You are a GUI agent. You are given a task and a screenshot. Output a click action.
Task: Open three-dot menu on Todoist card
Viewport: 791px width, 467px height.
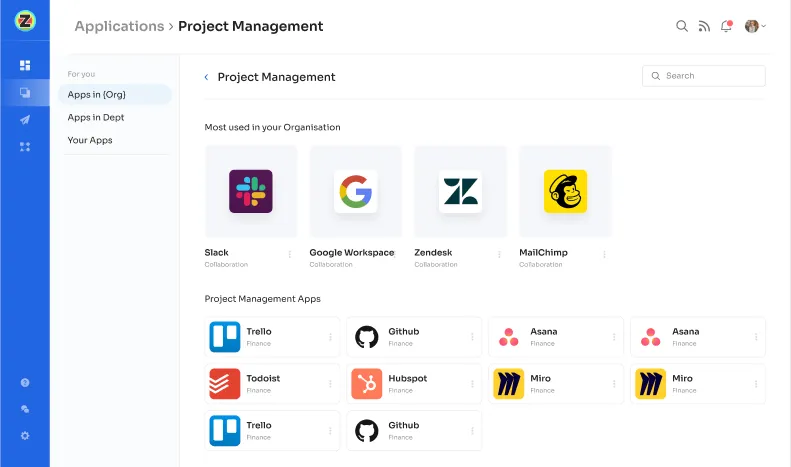330,384
